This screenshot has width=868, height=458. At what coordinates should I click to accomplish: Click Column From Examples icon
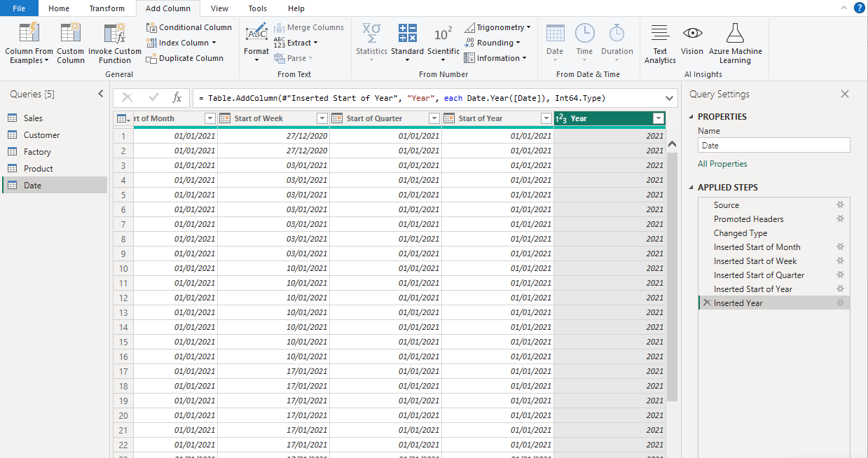pyautogui.click(x=29, y=33)
